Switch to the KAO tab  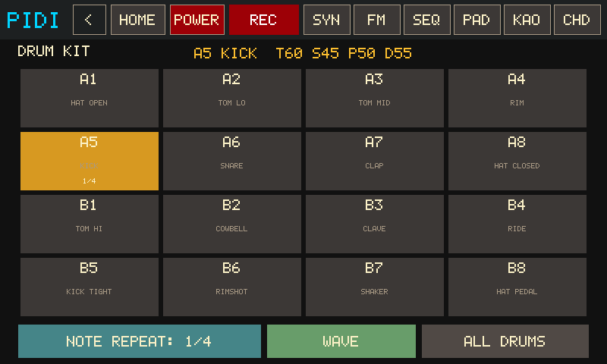tap(527, 20)
